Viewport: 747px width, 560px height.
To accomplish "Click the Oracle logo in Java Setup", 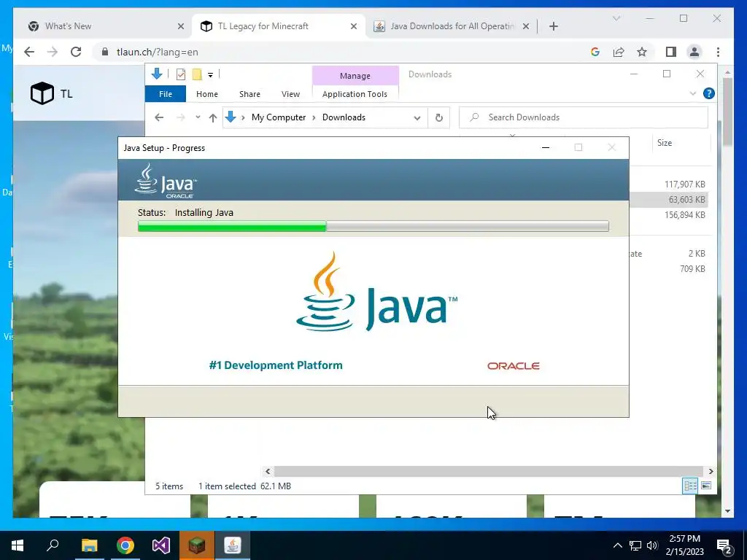I will click(513, 366).
